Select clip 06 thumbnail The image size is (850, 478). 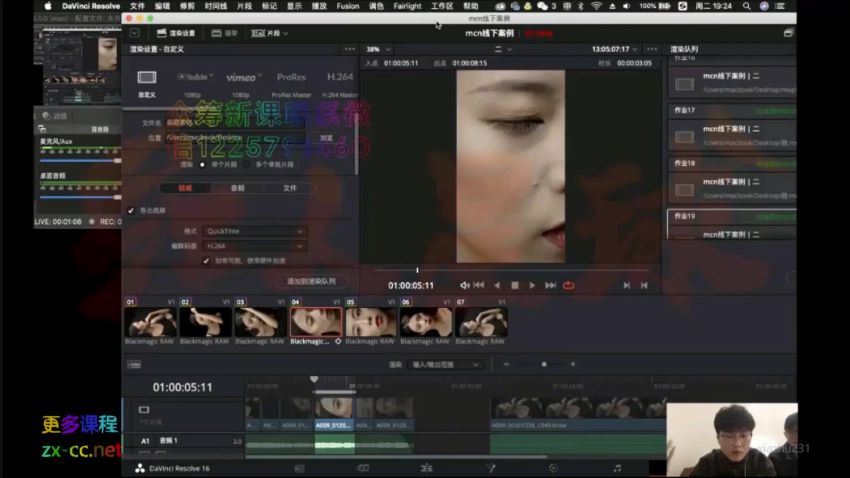(x=426, y=322)
